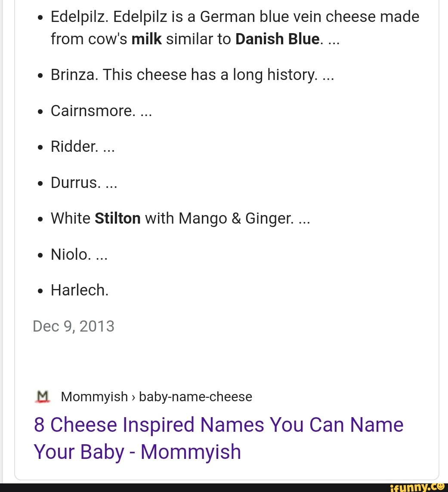Click the bold word milk
The height and width of the screenshot is (492, 448).
click(146, 39)
